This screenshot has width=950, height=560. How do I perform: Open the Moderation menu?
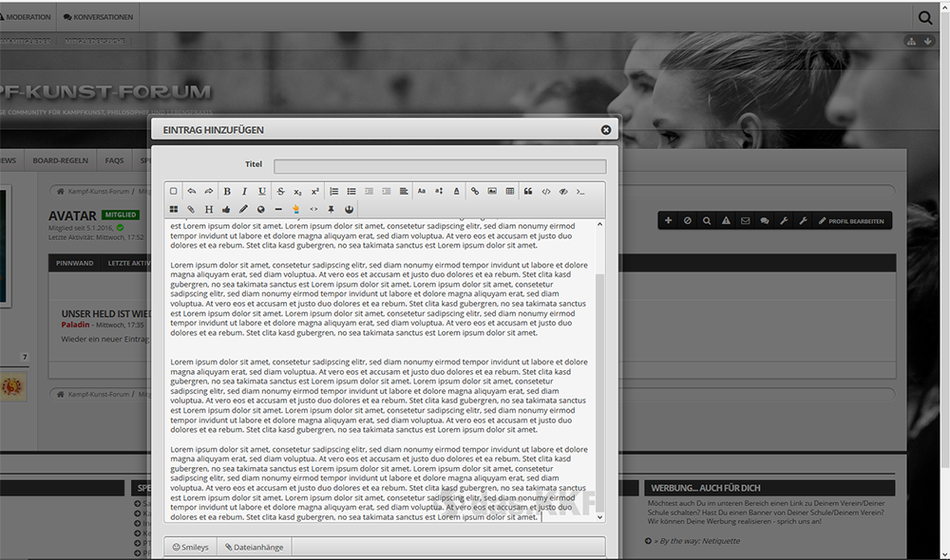[27, 17]
